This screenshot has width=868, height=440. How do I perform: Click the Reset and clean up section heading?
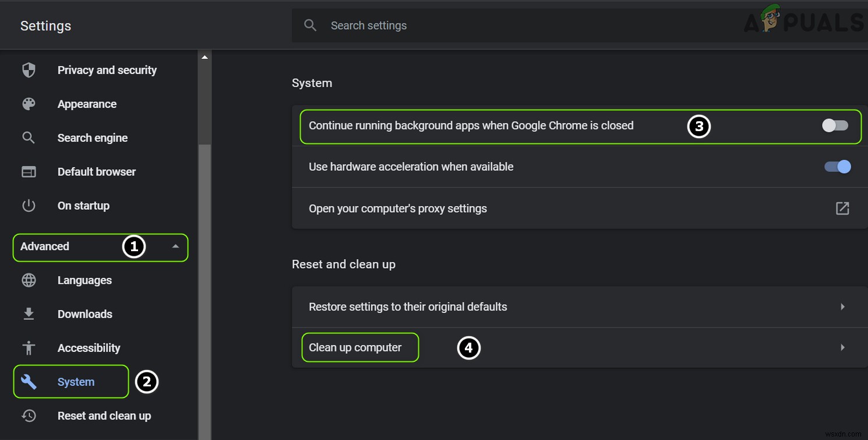(x=344, y=264)
